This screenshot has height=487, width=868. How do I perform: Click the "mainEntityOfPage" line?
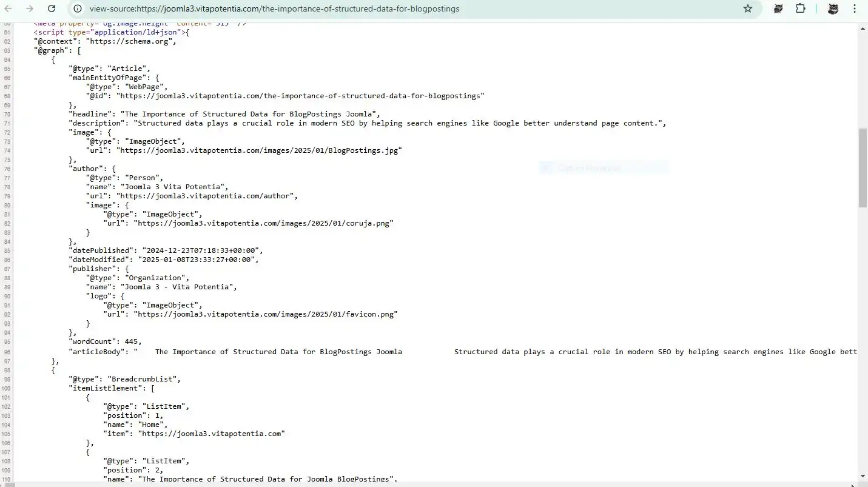point(114,78)
